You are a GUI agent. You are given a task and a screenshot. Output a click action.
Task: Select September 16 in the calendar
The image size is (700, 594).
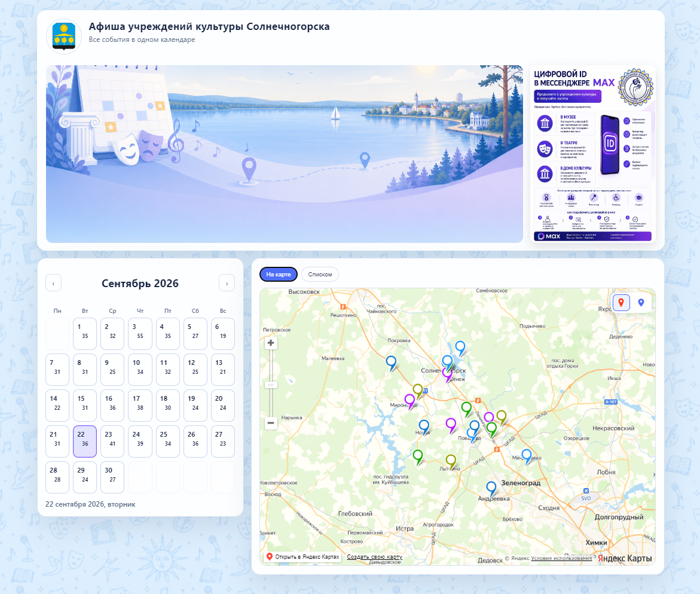(112, 406)
